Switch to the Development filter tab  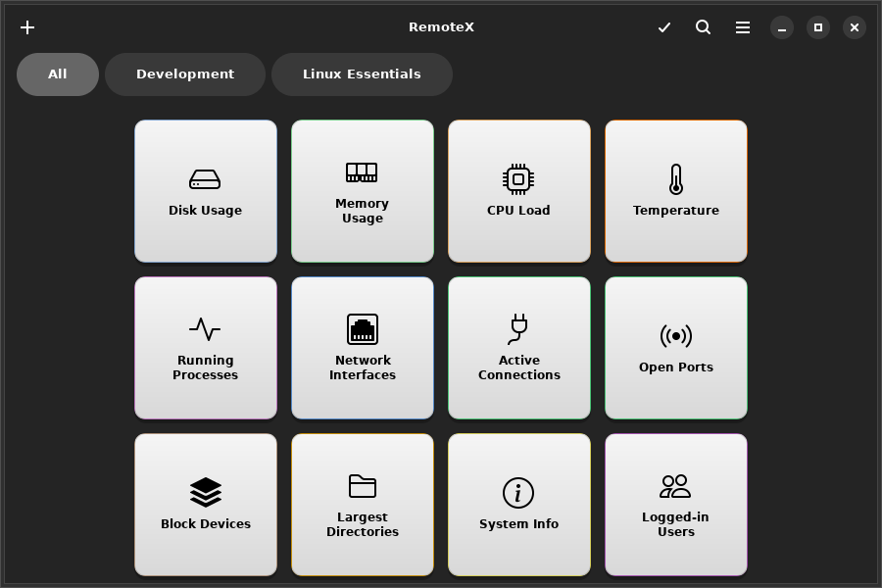(x=185, y=74)
